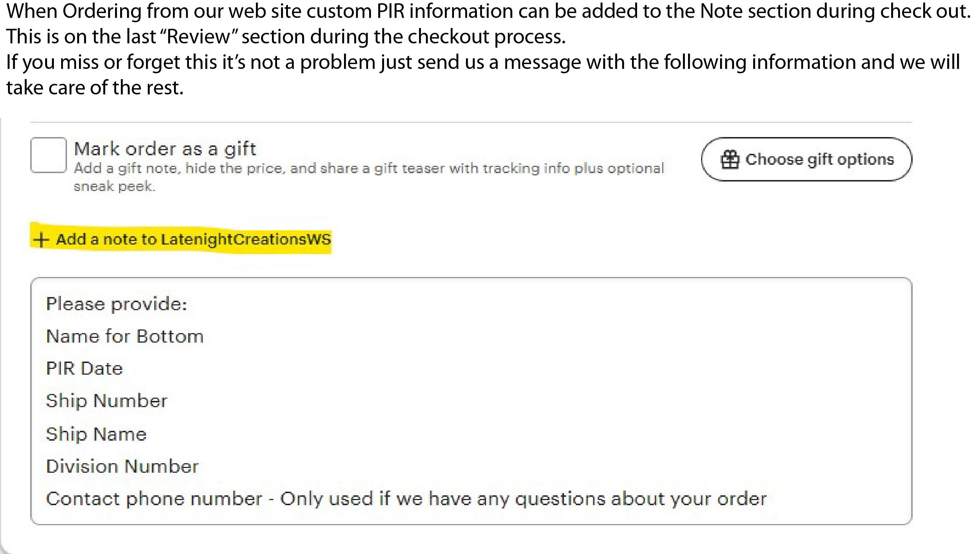Click the Choose gift options button

[x=806, y=159]
